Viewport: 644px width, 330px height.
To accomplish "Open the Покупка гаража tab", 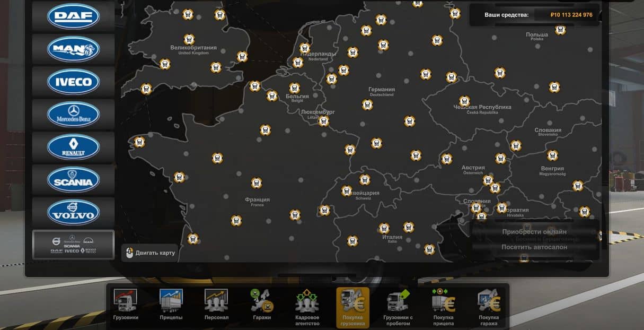I will pyautogui.click(x=489, y=307).
